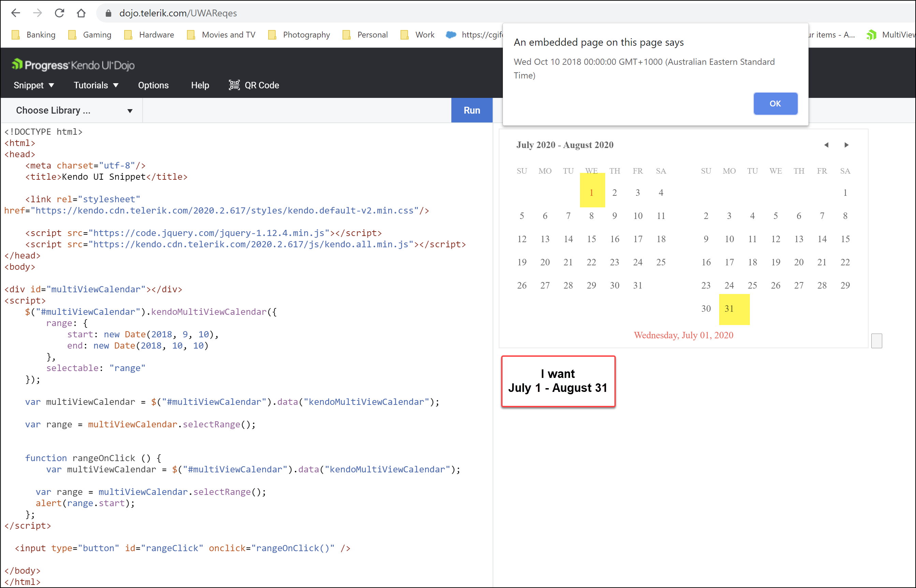Select August 16 in the calendar
The image size is (916, 588).
(x=706, y=262)
